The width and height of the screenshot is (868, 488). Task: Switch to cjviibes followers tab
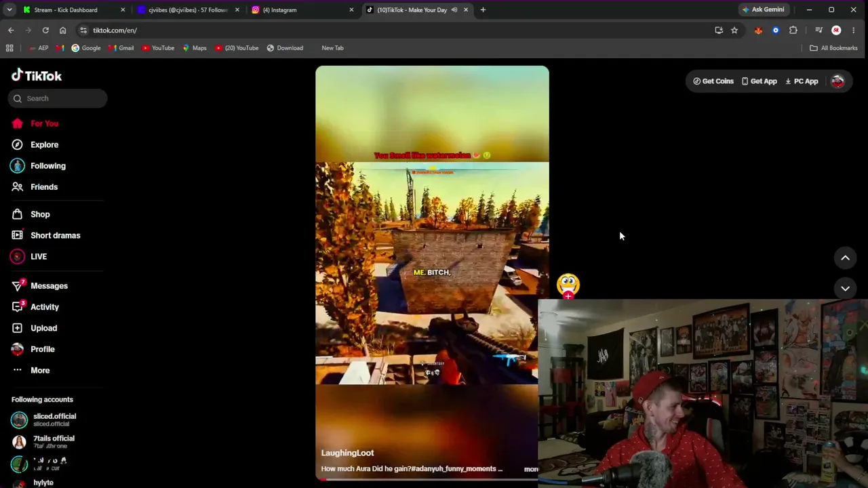coord(188,9)
